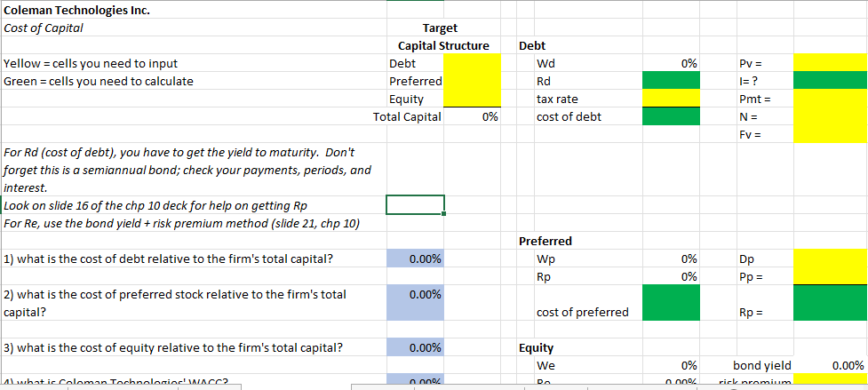Viewport: 868px width, 390px height.
Task: Select yellow input cell beside Preferred label
Action: click(x=472, y=81)
